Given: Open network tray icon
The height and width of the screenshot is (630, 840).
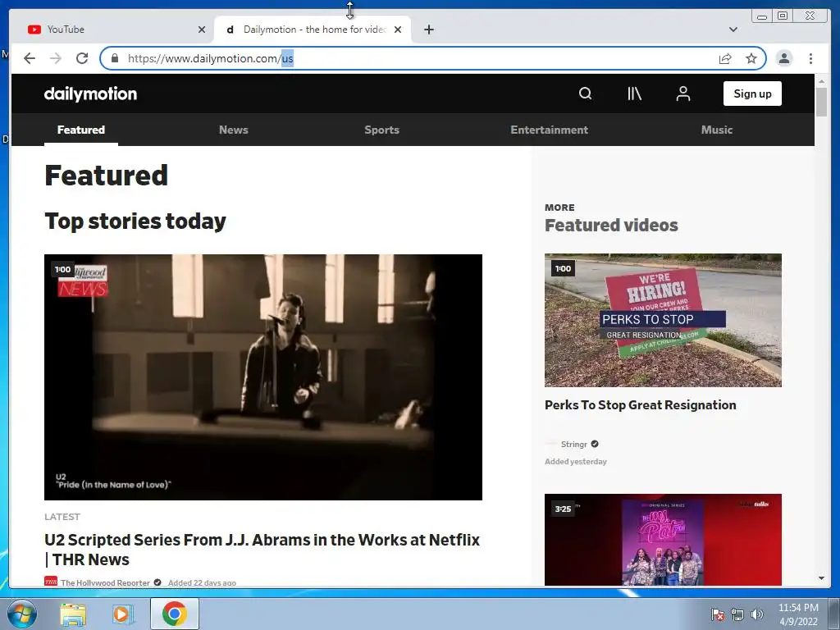Looking at the screenshot, I should (737, 614).
